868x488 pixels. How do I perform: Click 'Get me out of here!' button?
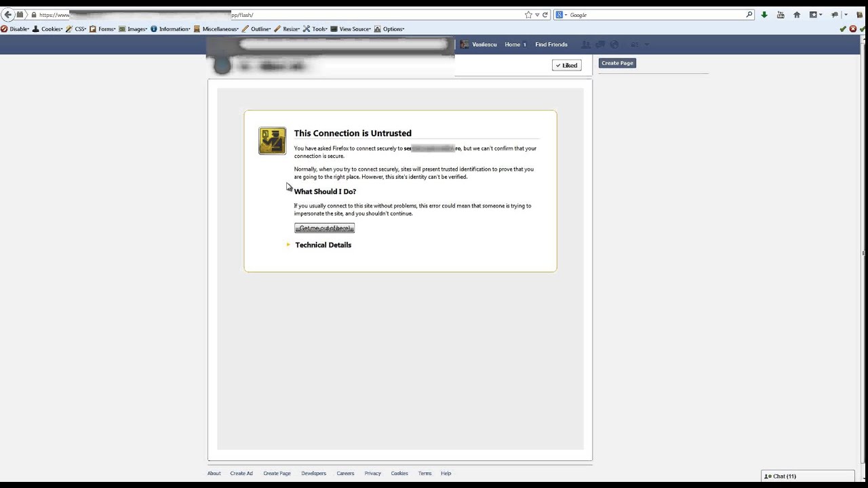[324, 228]
